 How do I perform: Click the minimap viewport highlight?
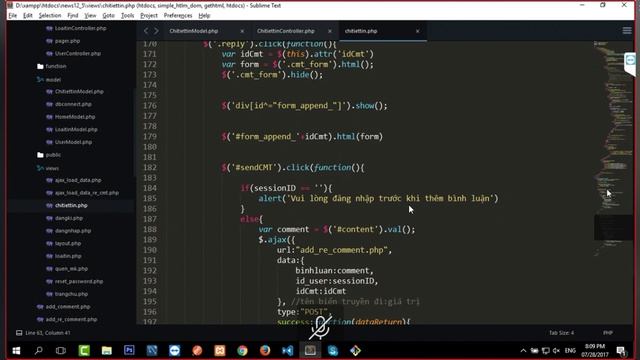coord(613,227)
